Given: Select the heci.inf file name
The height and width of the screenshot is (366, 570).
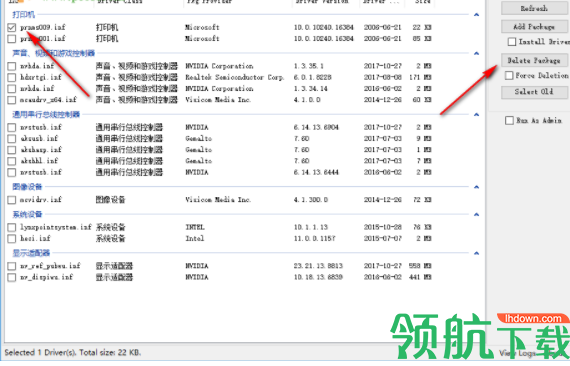Looking at the screenshot, I should [35, 238].
